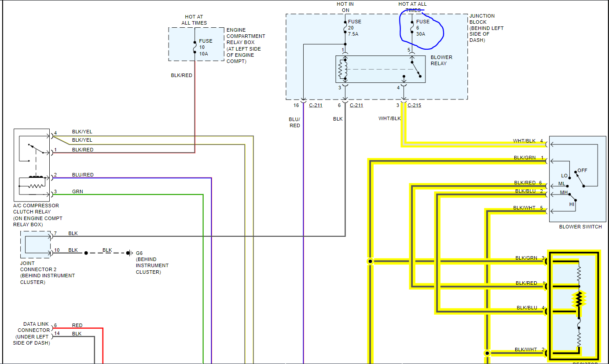The image size is (609, 364).
Task: Click the G6 ground label
Action: (x=152, y=262)
